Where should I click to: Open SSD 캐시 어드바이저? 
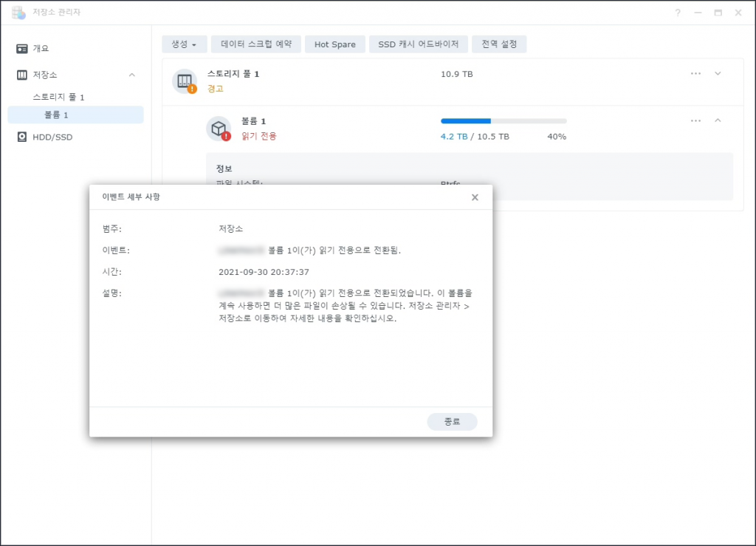click(418, 44)
